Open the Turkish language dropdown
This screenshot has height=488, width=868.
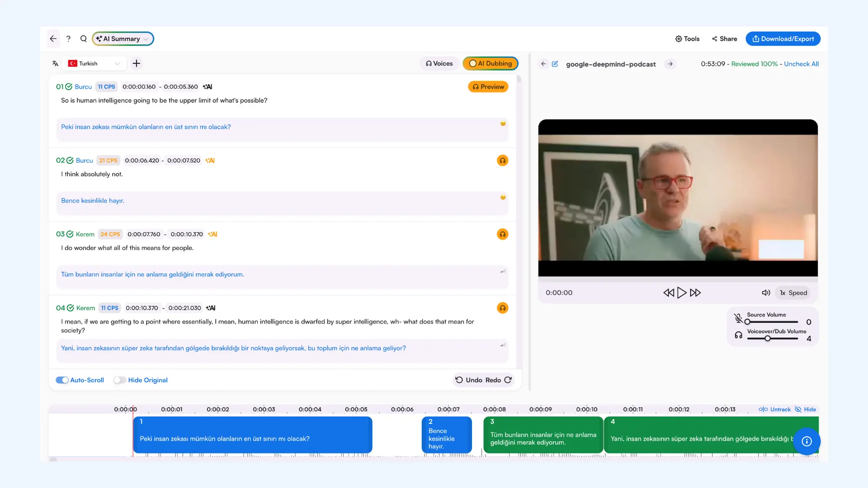(x=94, y=64)
